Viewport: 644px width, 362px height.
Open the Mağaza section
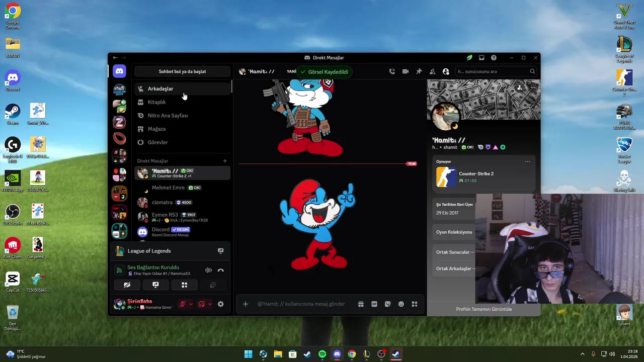pyautogui.click(x=182, y=129)
